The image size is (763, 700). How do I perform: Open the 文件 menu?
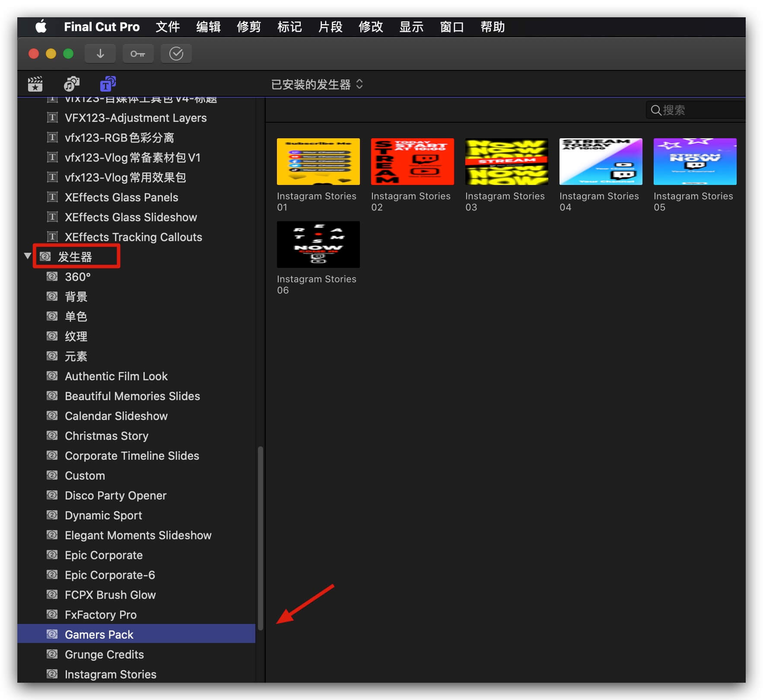coord(168,27)
